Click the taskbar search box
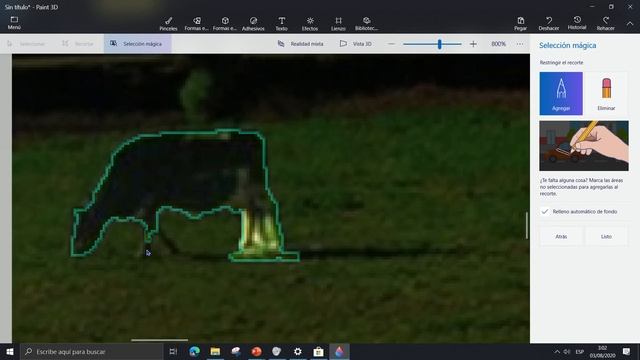This screenshot has width=640, height=360. (91, 351)
